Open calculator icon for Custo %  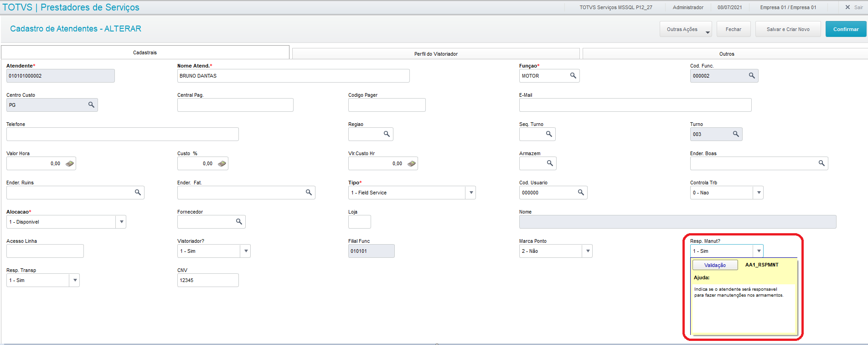(x=222, y=163)
